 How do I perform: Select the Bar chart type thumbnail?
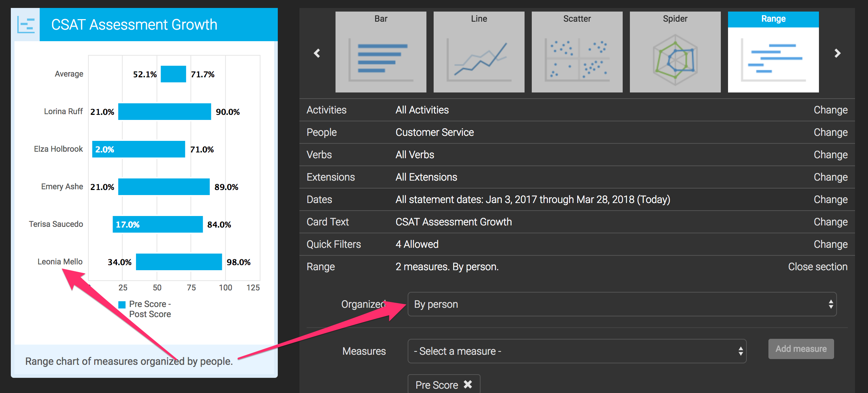pyautogui.click(x=381, y=52)
